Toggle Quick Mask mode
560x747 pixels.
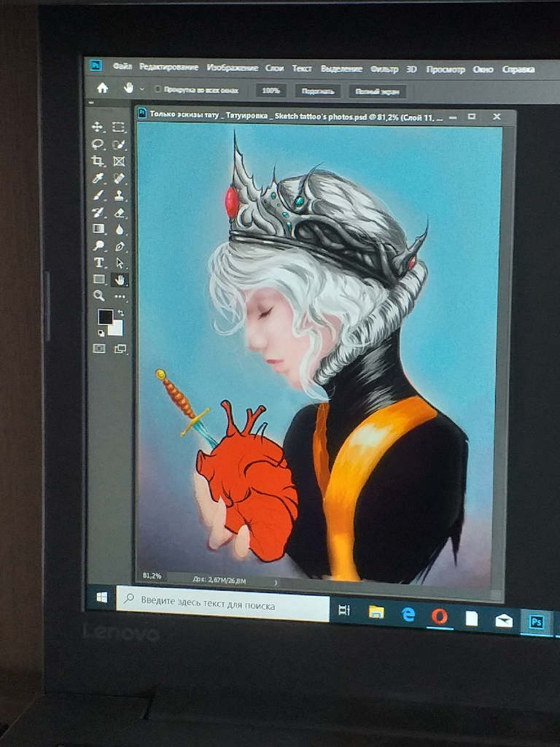coord(99,348)
